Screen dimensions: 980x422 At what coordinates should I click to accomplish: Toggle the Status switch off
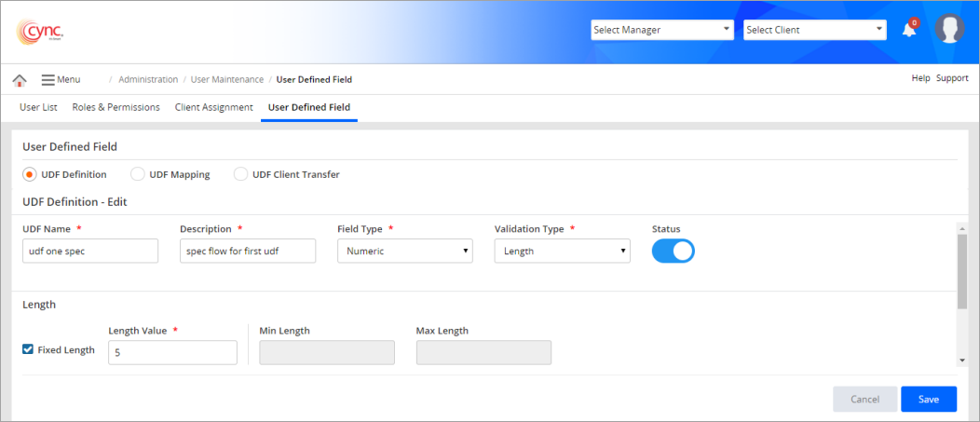[673, 252]
